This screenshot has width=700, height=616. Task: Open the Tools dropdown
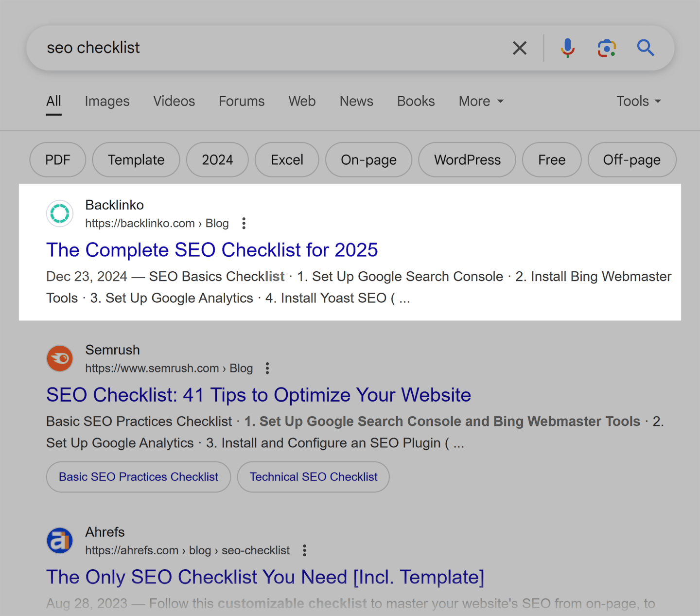(x=638, y=101)
